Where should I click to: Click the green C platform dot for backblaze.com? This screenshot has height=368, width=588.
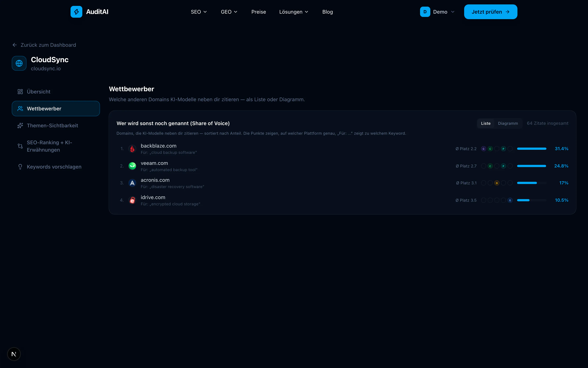point(490,149)
